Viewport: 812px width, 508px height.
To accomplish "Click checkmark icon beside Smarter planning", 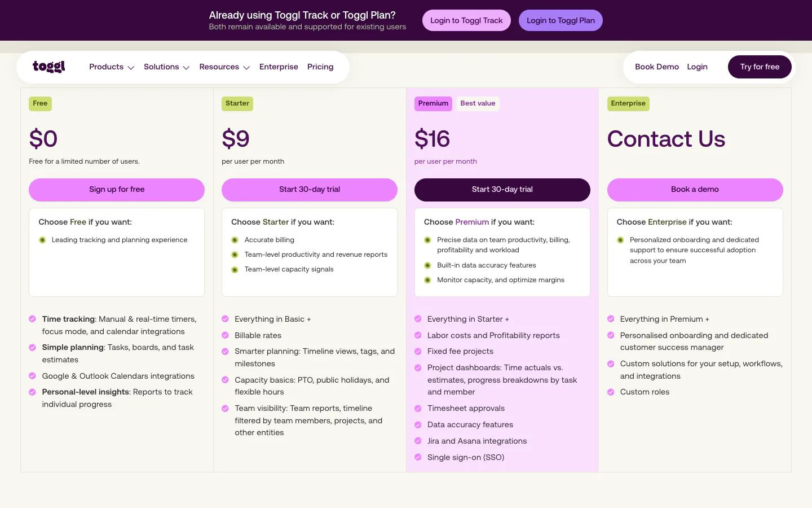I will (225, 351).
